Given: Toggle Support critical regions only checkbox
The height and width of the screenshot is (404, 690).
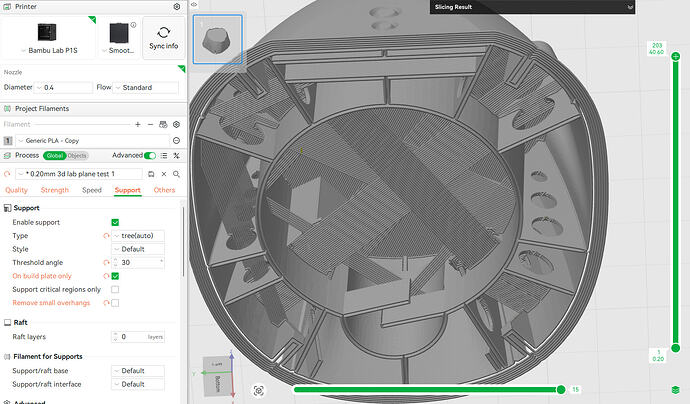Looking at the screenshot, I should (x=115, y=290).
